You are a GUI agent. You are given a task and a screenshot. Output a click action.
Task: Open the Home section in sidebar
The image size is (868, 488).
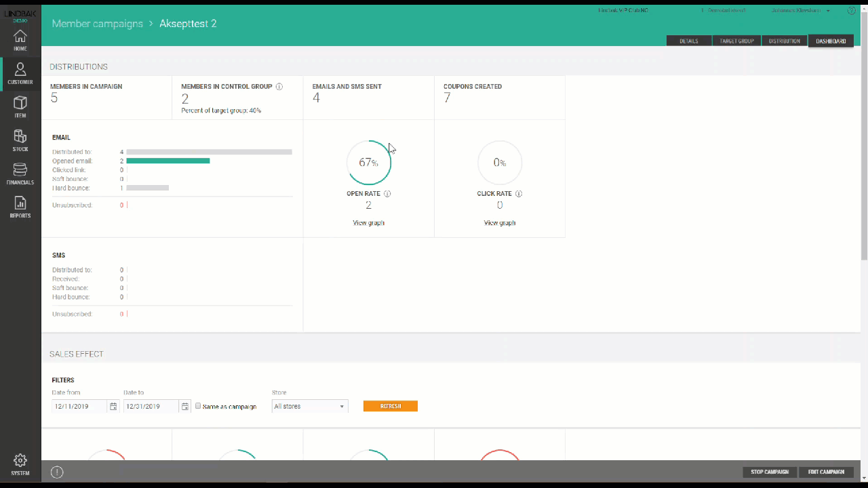20,41
